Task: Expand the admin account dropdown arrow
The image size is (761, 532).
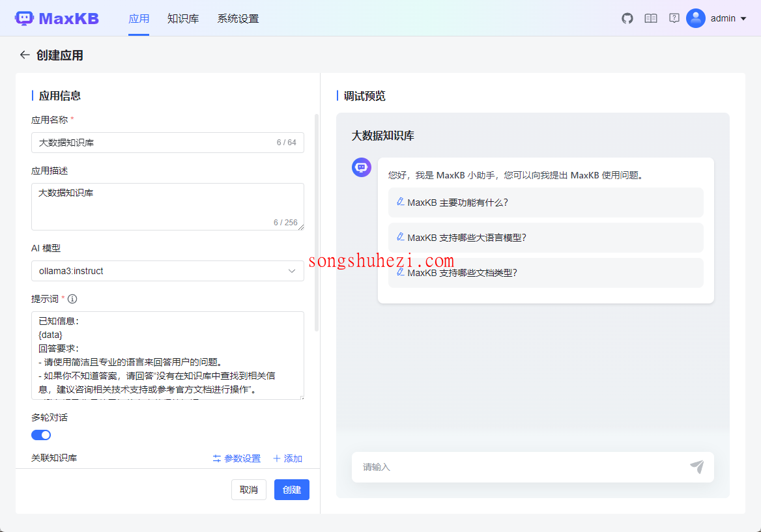Action: 743,19
